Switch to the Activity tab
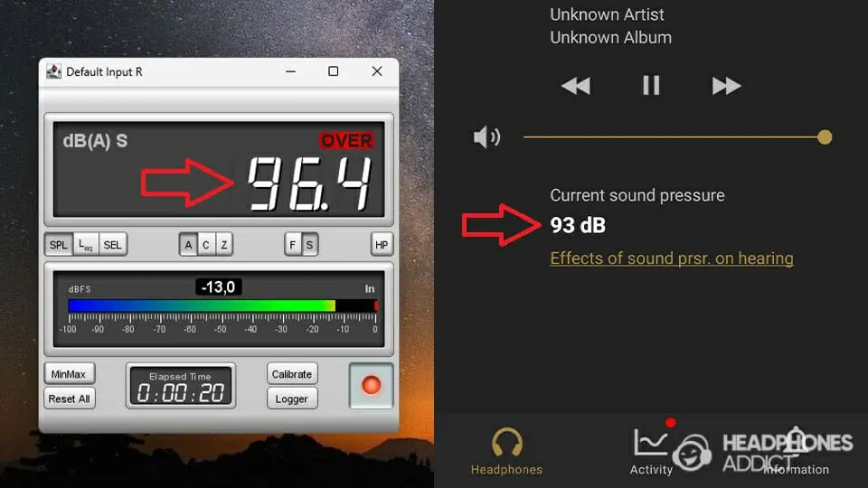The height and width of the screenshot is (488, 868). pos(652,451)
